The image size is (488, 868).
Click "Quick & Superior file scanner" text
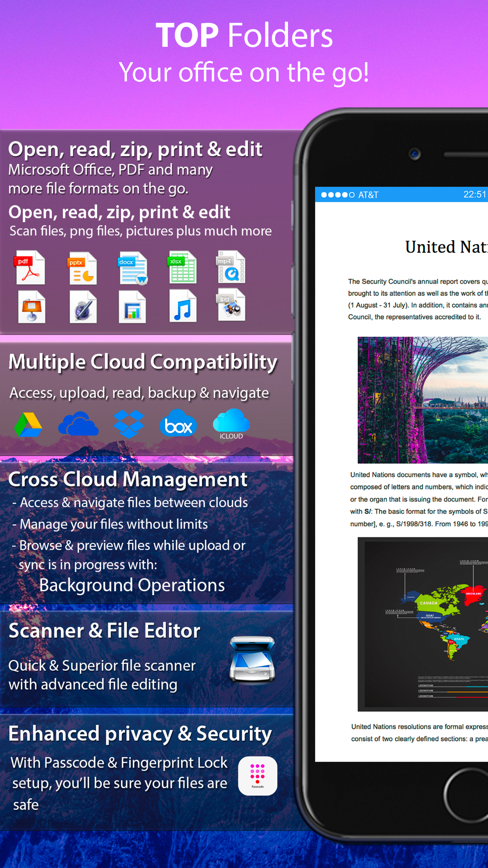[x=102, y=665]
